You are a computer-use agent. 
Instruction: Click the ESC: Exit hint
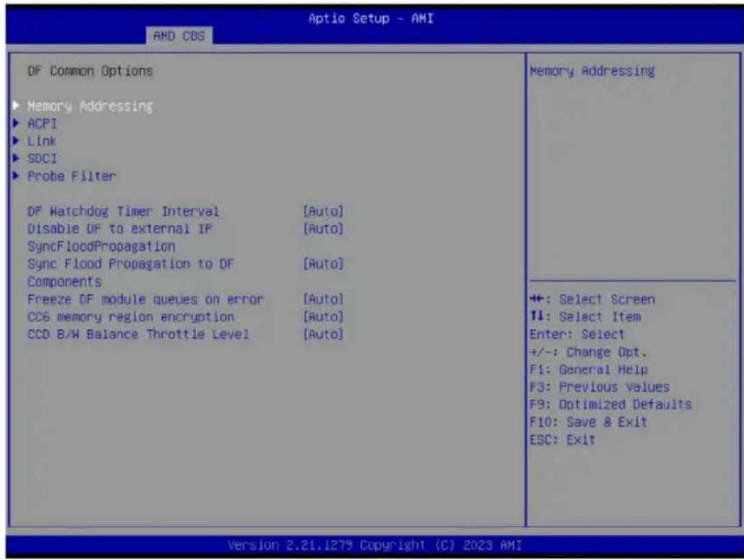pyautogui.click(x=562, y=440)
